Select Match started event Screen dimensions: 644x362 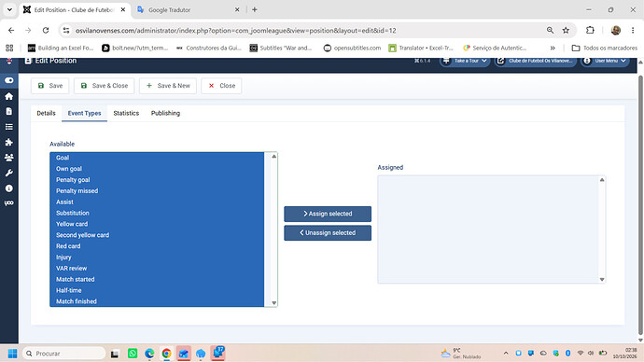(157, 280)
